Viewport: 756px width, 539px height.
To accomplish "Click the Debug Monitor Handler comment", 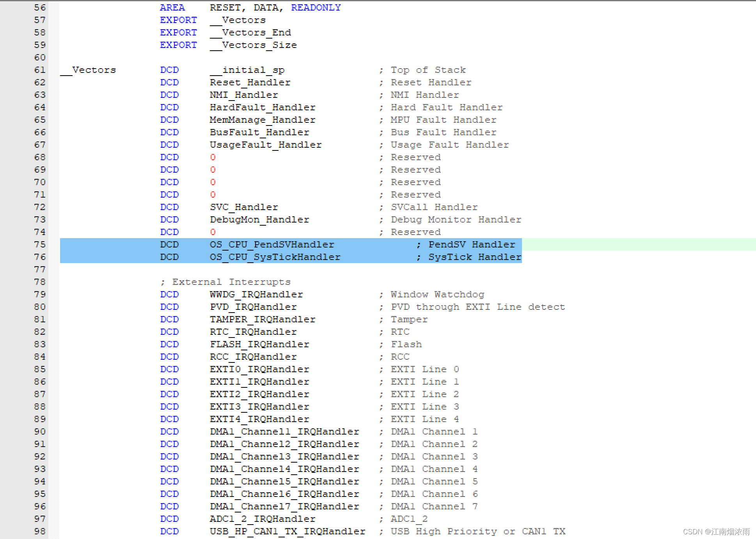I will point(450,219).
